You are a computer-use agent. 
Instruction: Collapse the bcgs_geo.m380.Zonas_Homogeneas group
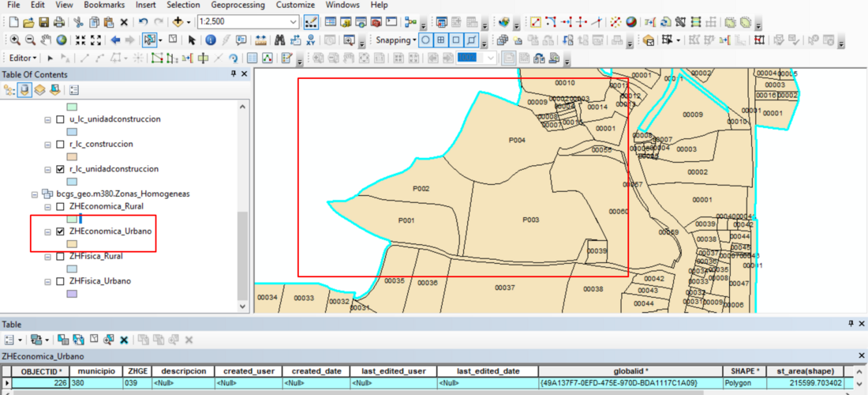tap(35, 194)
